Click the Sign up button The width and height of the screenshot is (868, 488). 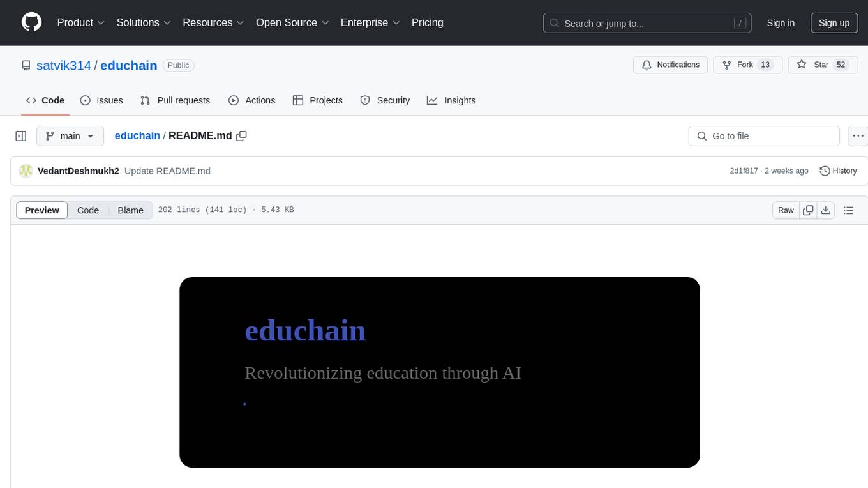834,23
